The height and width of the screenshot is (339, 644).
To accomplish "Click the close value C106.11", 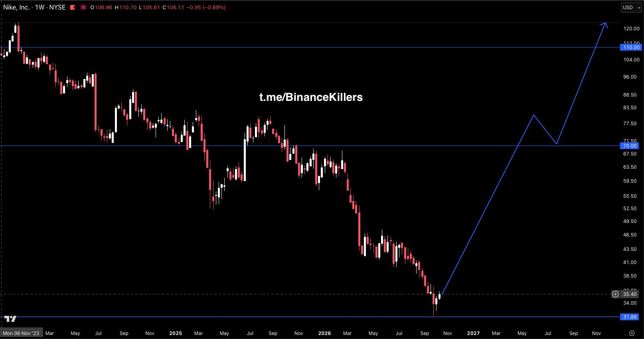I will click(174, 7).
